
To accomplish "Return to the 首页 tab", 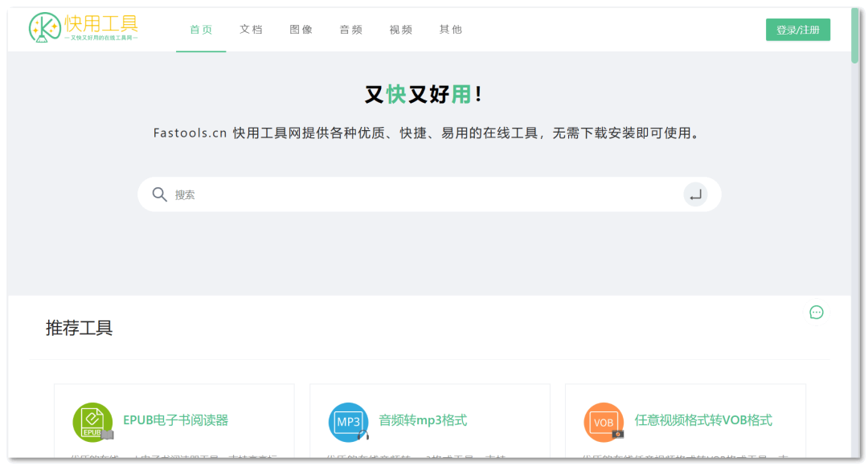I will (x=201, y=29).
